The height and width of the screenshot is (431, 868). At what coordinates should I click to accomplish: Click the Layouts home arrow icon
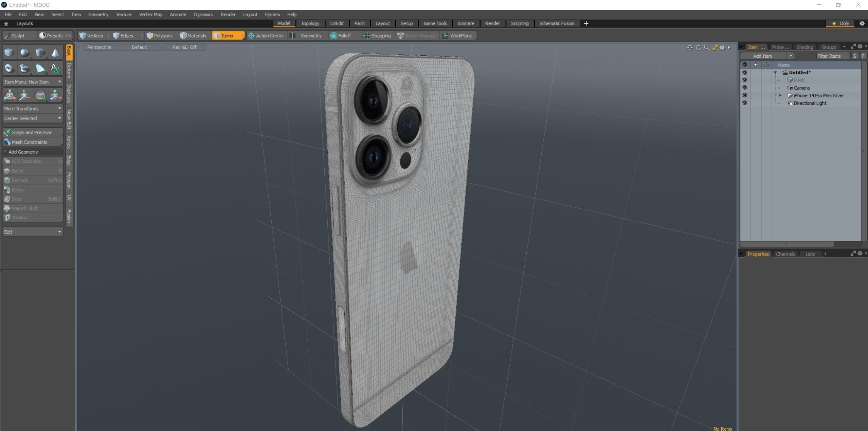[6, 23]
